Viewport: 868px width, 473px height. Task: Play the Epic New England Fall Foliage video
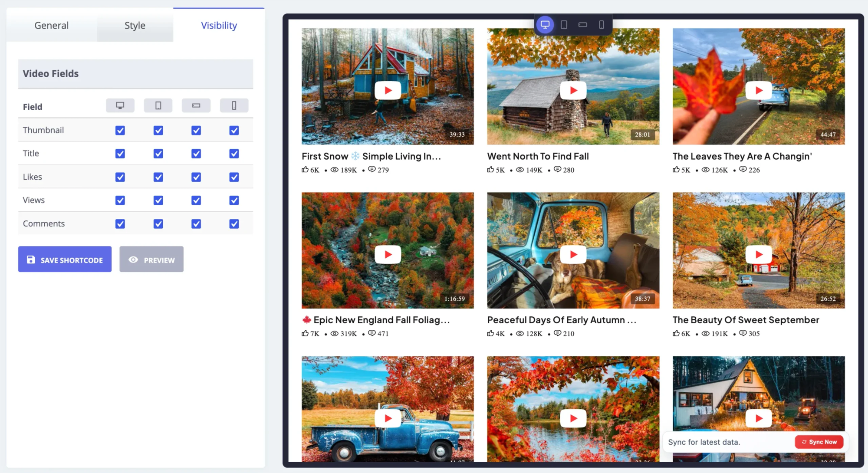(x=388, y=254)
